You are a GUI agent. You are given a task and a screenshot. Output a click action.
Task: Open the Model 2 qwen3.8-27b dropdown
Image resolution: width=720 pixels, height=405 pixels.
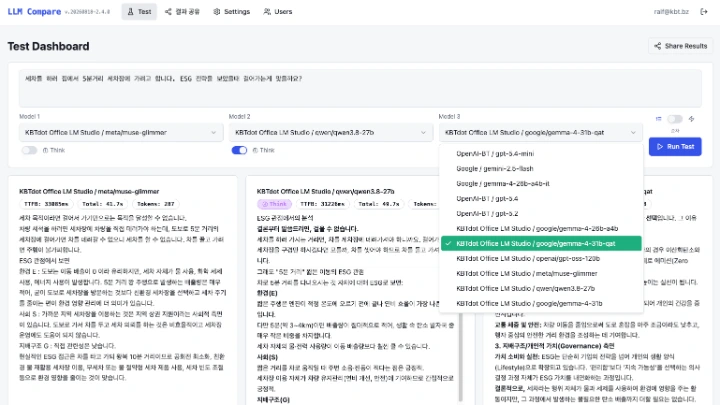[331, 132]
